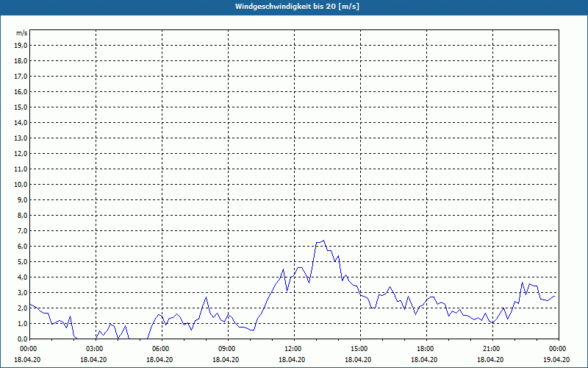Select the '8,0' y-axis label
The height and width of the screenshot is (368, 588).
click(x=22, y=215)
